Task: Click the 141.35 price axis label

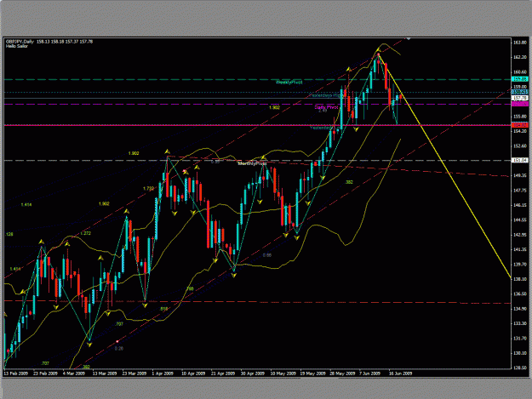Action: [520, 249]
